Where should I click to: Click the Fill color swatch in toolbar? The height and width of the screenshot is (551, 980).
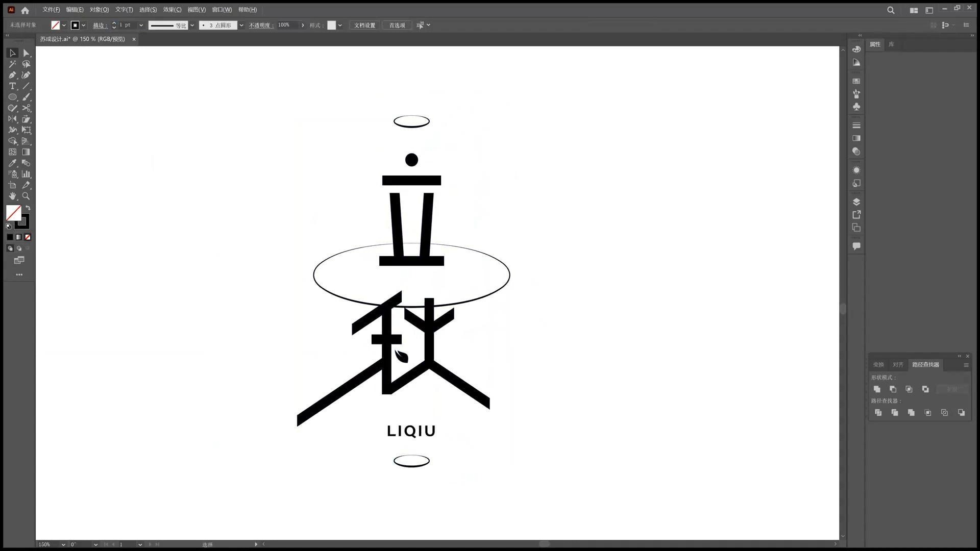[13, 213]
